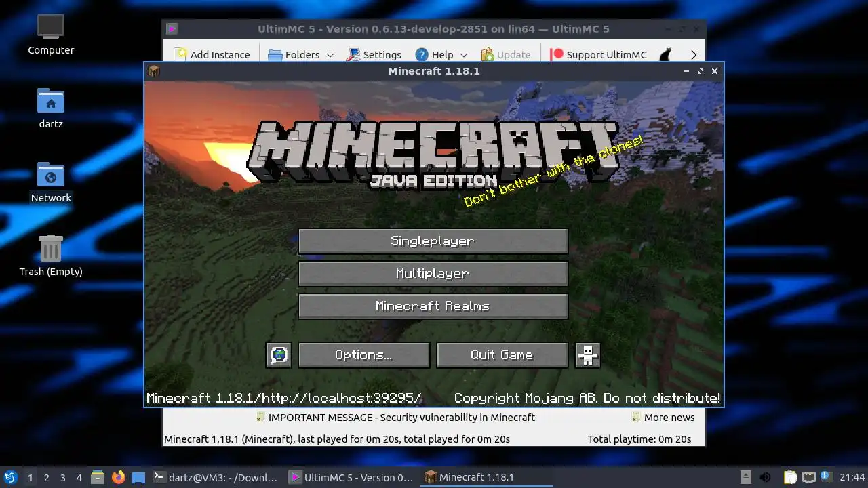
Task: Open the update notifier tray icon
Action: (x=826, y=477)
